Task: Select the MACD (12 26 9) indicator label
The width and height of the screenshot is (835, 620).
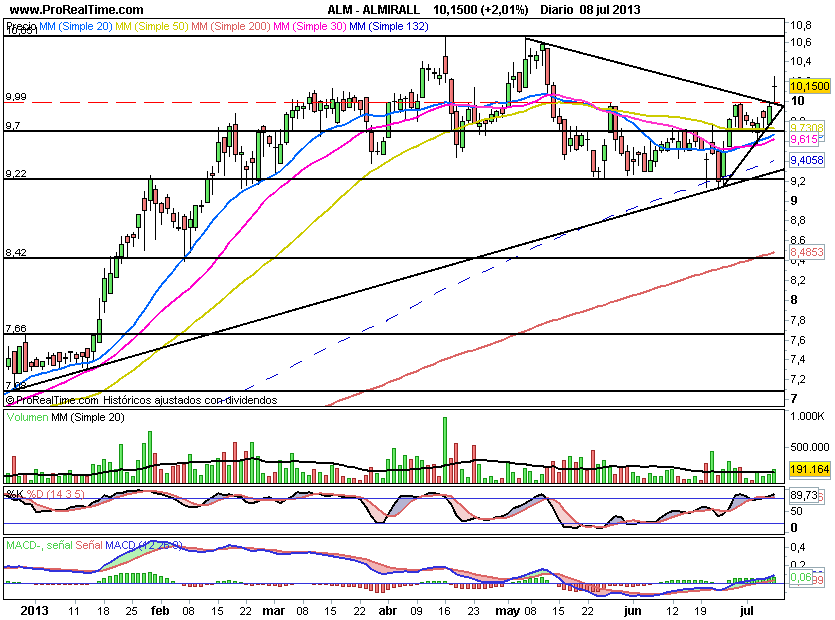Action: (143, 545)
